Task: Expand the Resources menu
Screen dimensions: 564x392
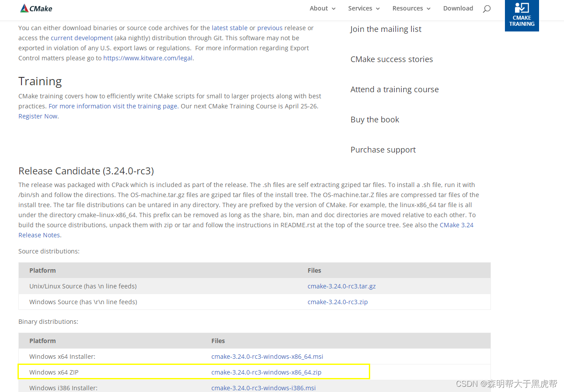Action: (x=411, y=8)
